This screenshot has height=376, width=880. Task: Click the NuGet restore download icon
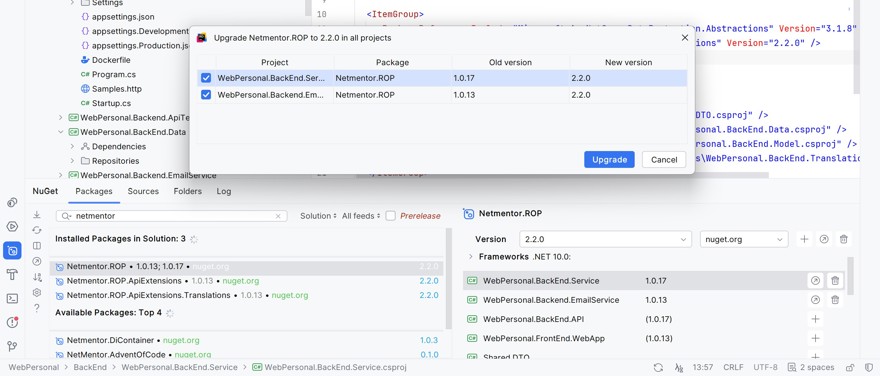click(37, 214)
